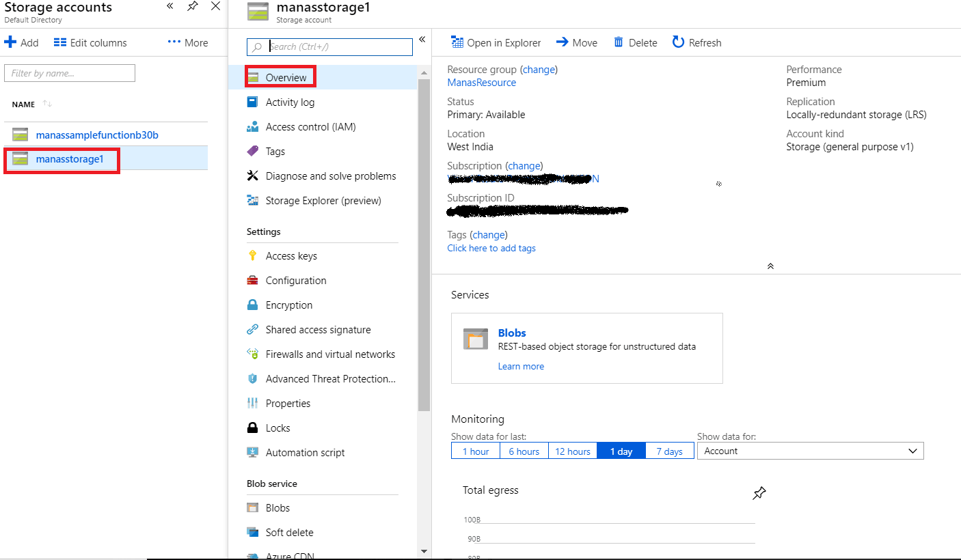This screenshot has width=961, height=560.
Task: Close the Storage accounts blade
Action: pos(215,6)
